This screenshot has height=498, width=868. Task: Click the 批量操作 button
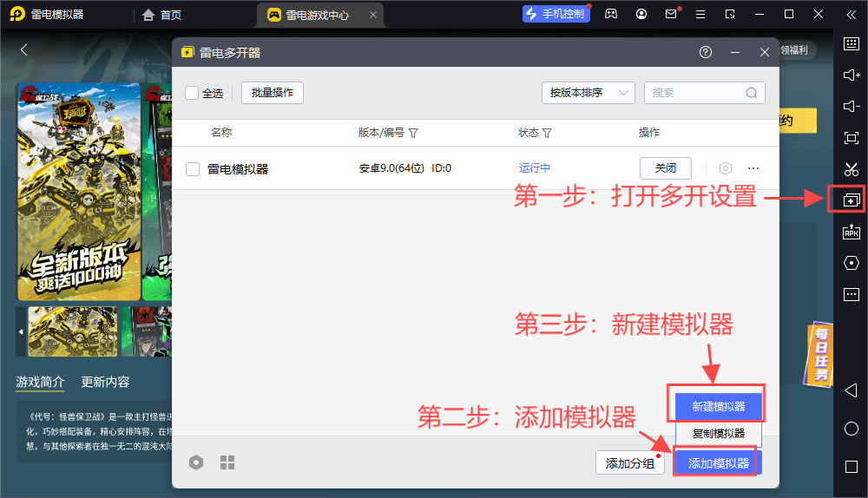click(x=273, y=93)
